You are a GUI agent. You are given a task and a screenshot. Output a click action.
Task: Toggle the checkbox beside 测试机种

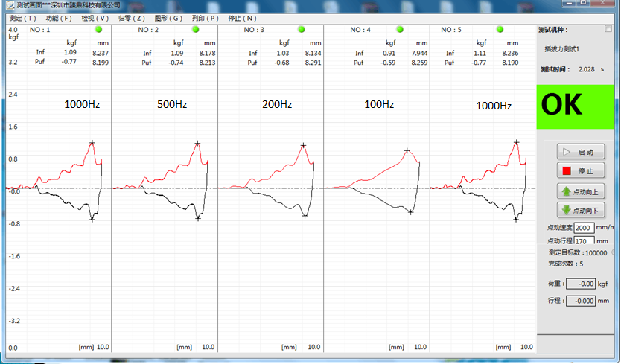pyautogui.click(x=608, y=30)
